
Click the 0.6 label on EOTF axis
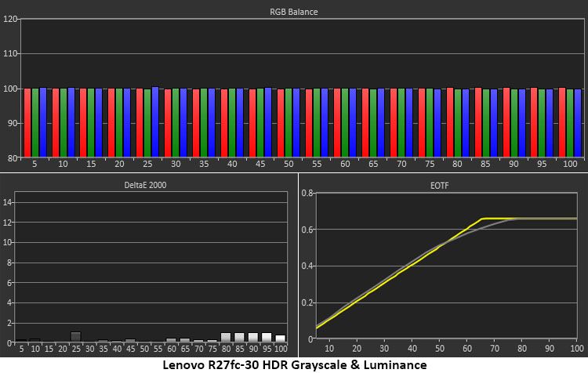click(307, 230)
